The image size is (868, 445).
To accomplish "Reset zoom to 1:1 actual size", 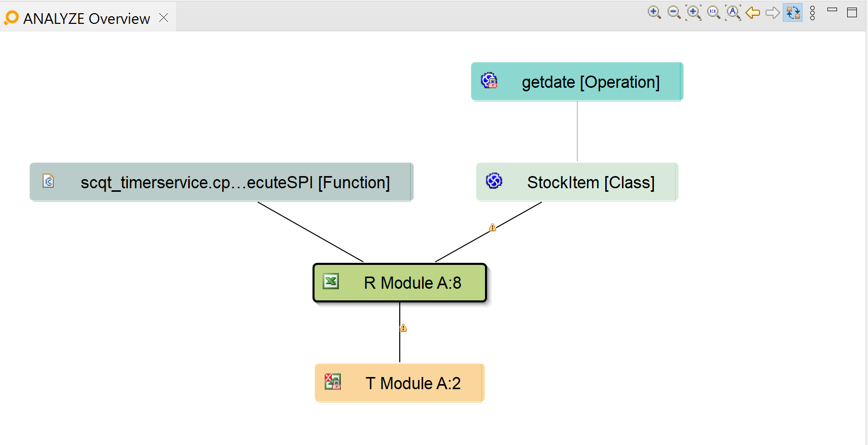I will click(x=713, y=13).
